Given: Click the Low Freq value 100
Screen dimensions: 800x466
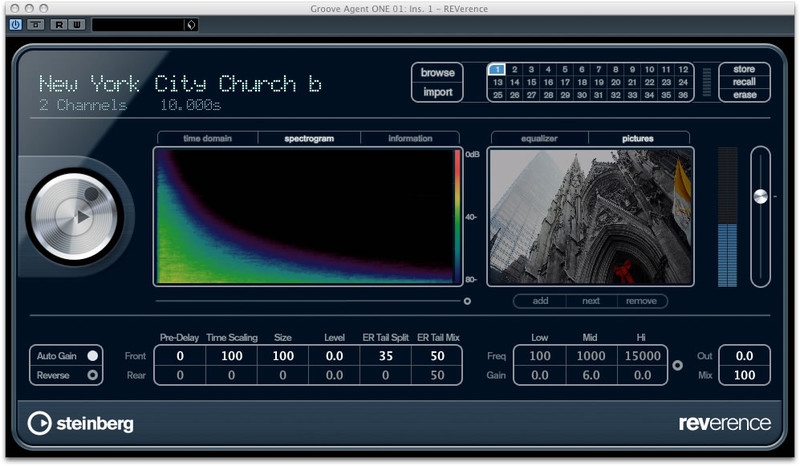Looking at the screenshot, I should 540,356.
